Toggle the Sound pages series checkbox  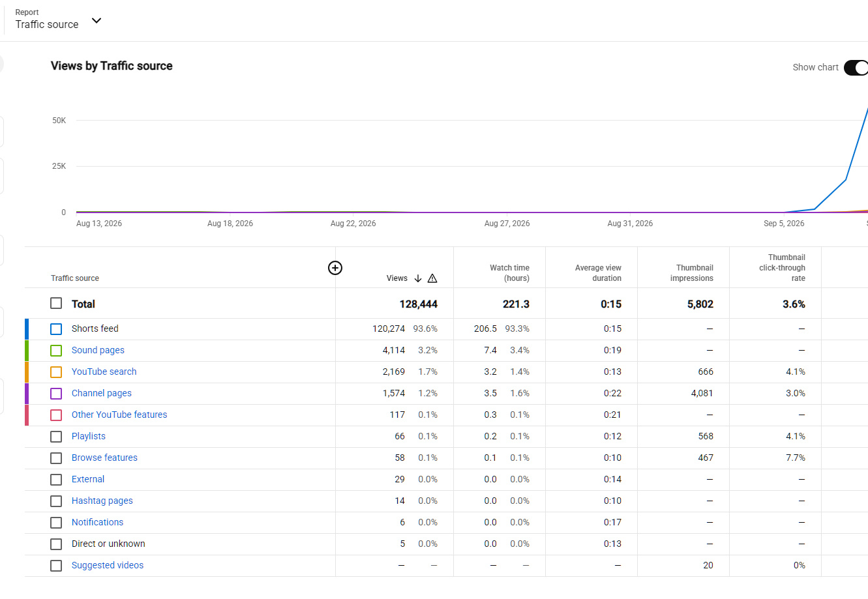pos(56,351)
